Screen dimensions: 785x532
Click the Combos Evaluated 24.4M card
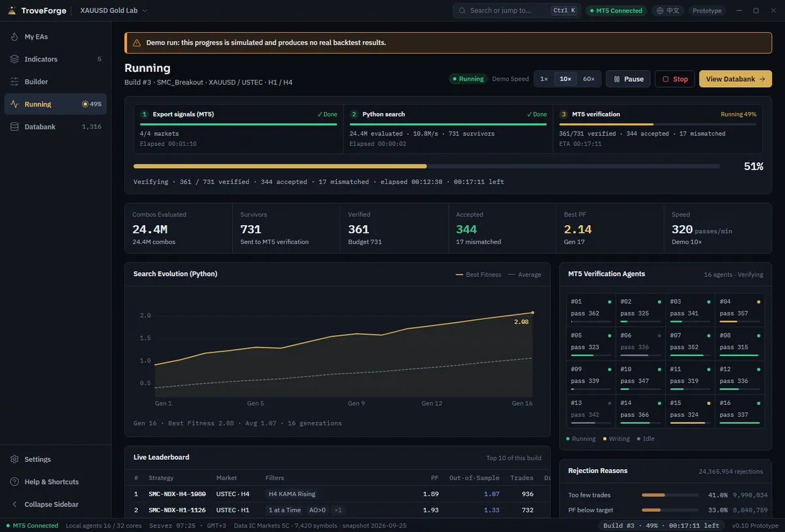tap(179, 229)
